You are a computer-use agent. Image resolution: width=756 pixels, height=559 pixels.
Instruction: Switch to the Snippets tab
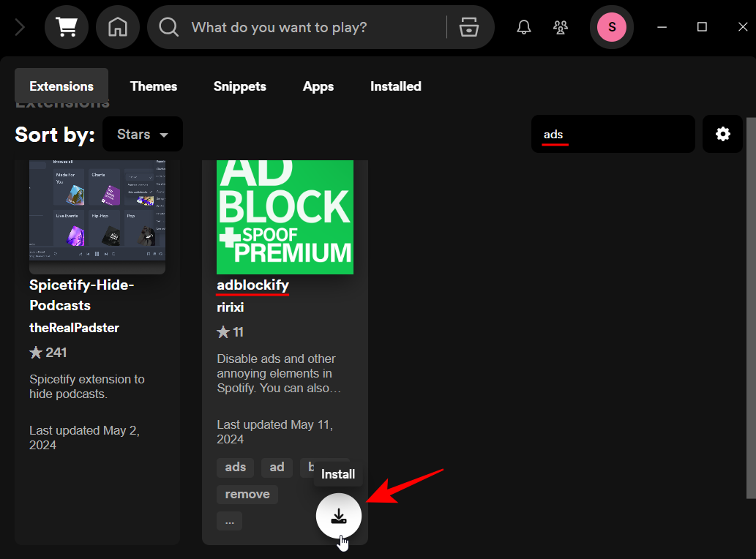239,86
